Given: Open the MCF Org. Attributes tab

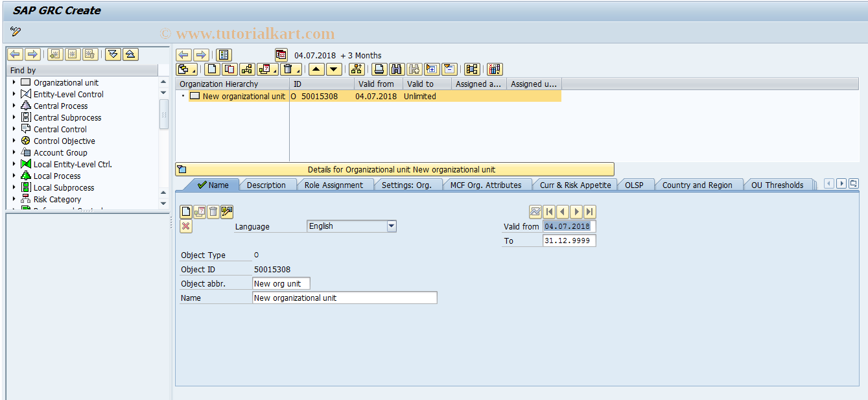Looking at the screenshot, I should click(x=486, y=185).
